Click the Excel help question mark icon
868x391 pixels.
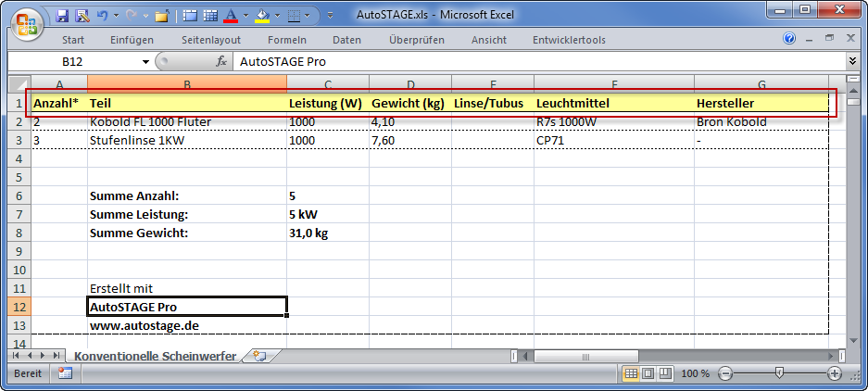pyautogui.click(x=789, y=40)
